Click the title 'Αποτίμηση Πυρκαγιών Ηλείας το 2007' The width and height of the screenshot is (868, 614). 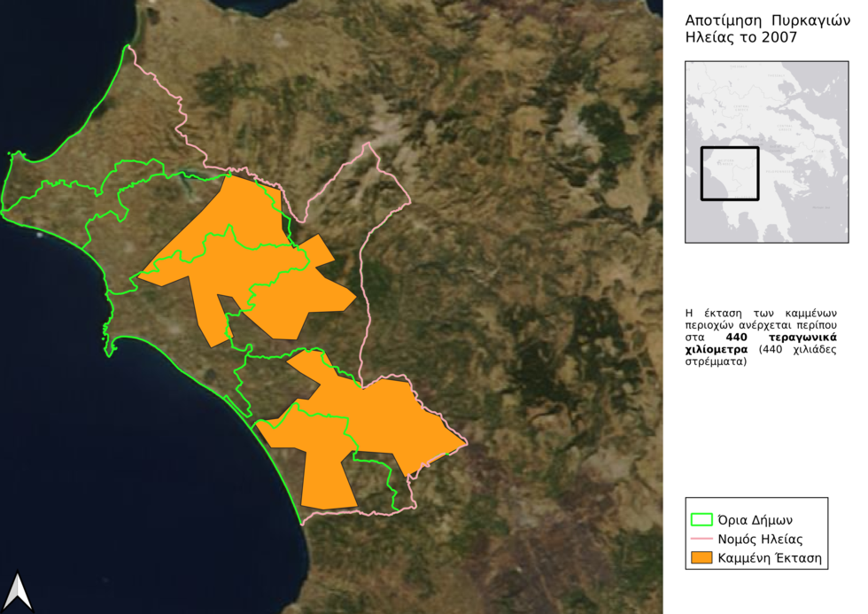tap(767, 28)
